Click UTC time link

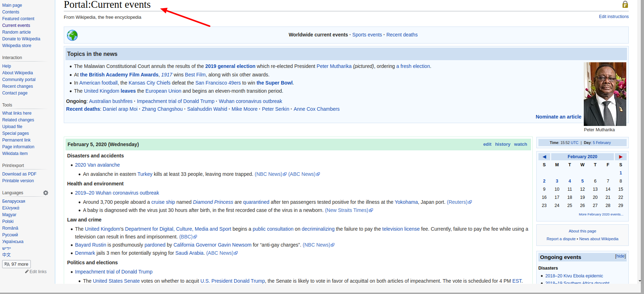[x=575, y=143]
